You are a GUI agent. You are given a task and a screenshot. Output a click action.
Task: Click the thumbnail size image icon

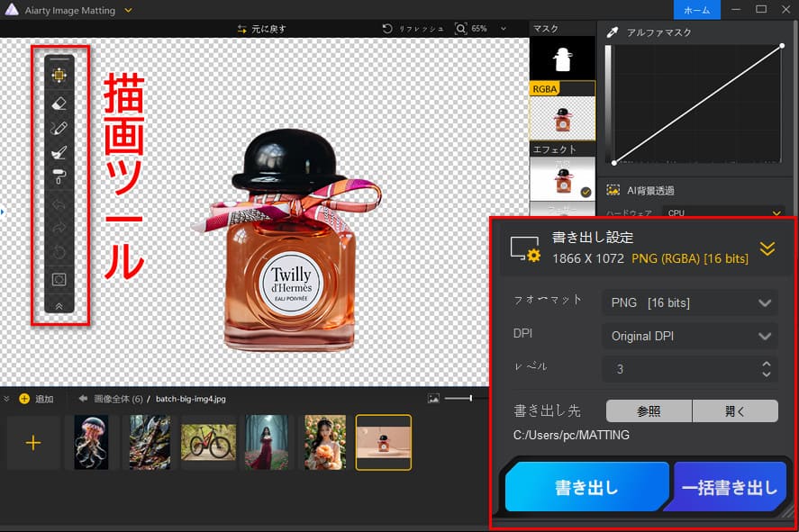433,399
